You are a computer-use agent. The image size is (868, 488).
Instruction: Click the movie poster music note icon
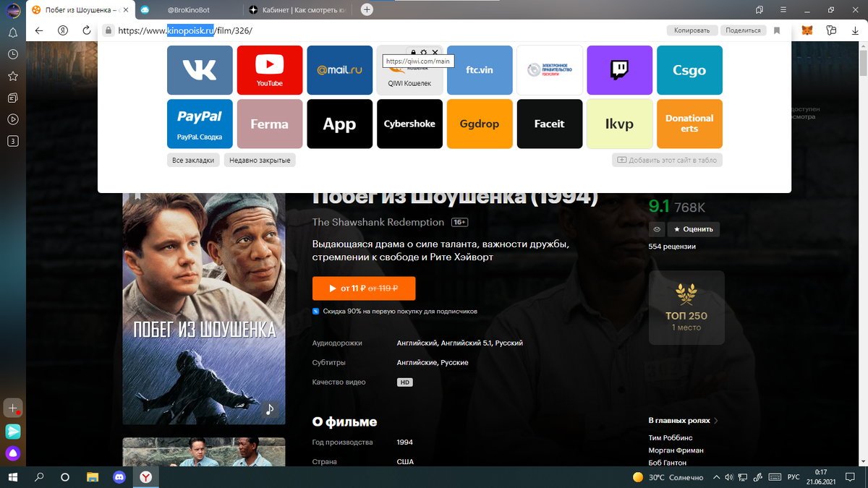click(270, 409)
